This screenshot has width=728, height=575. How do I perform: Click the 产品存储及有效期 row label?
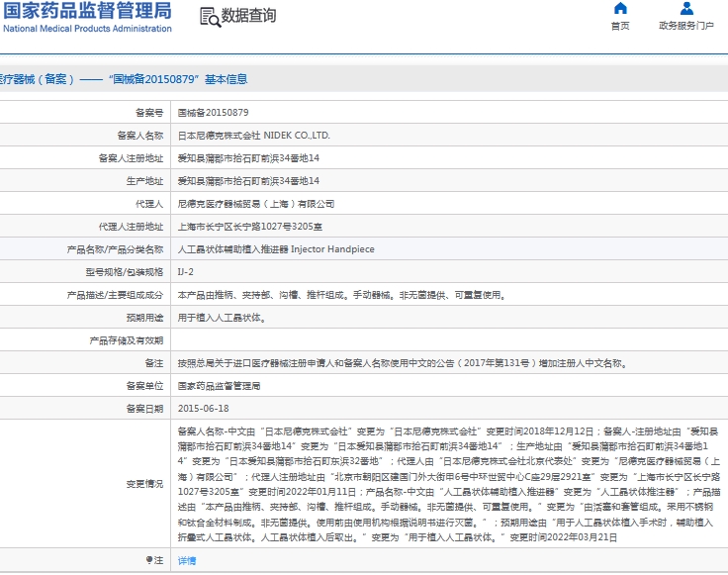pos(126,340)
